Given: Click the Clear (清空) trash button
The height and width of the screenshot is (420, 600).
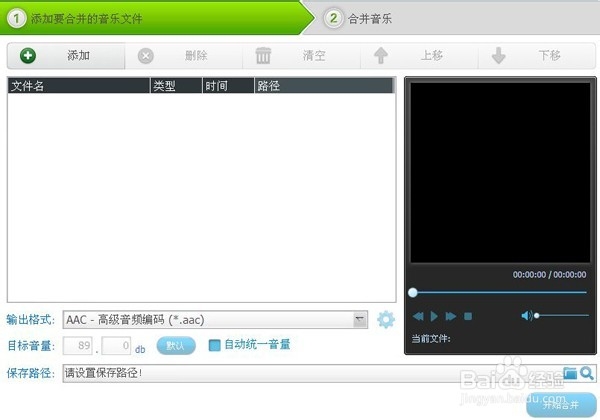Looking at the screenshot, I should (x=302, y=56).
